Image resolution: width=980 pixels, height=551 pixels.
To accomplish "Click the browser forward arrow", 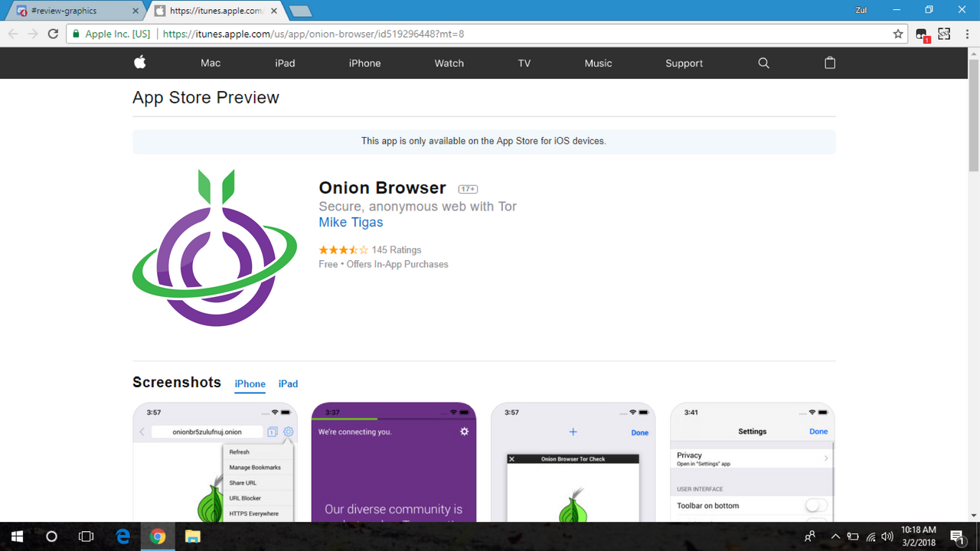I will coord(33,34).
